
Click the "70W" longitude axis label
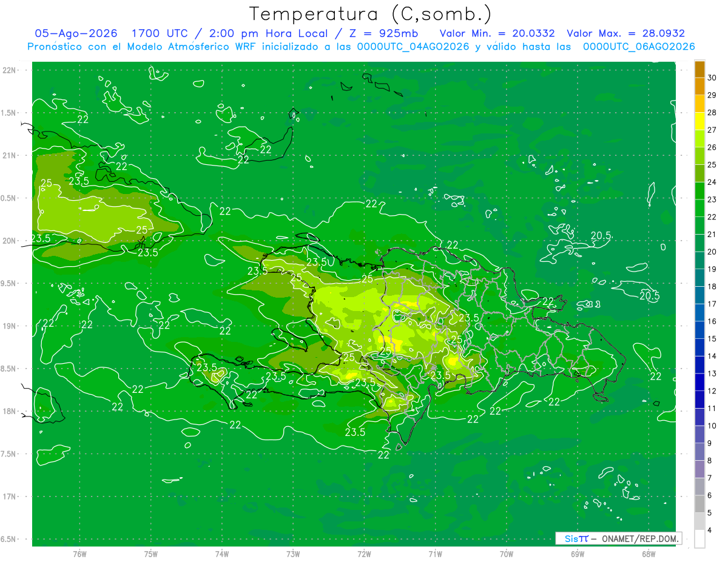pyautogui.click(x=507, y=554)
